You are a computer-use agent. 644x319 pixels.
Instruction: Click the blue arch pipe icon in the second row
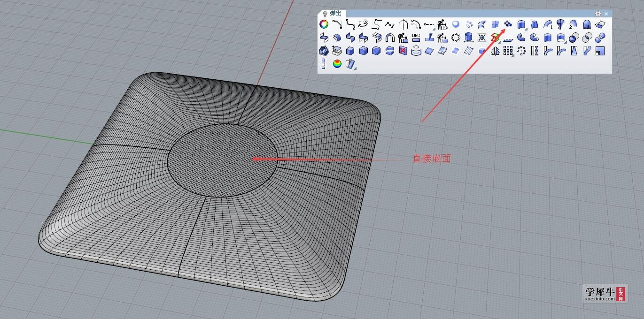coord(389,38)
